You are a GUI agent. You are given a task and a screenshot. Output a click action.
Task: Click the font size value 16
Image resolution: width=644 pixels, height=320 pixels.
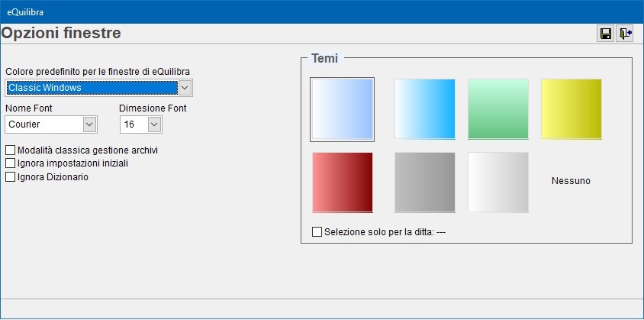point(133,124)
